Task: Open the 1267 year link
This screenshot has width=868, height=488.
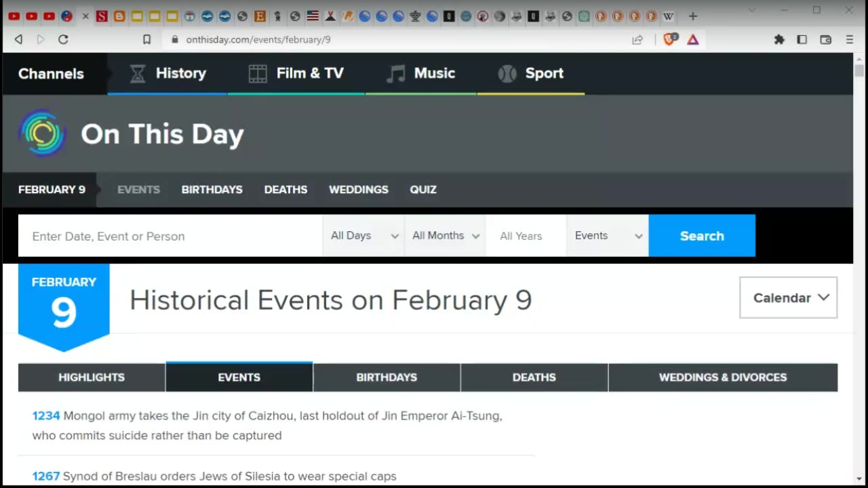Action: (x=46, y=476)
